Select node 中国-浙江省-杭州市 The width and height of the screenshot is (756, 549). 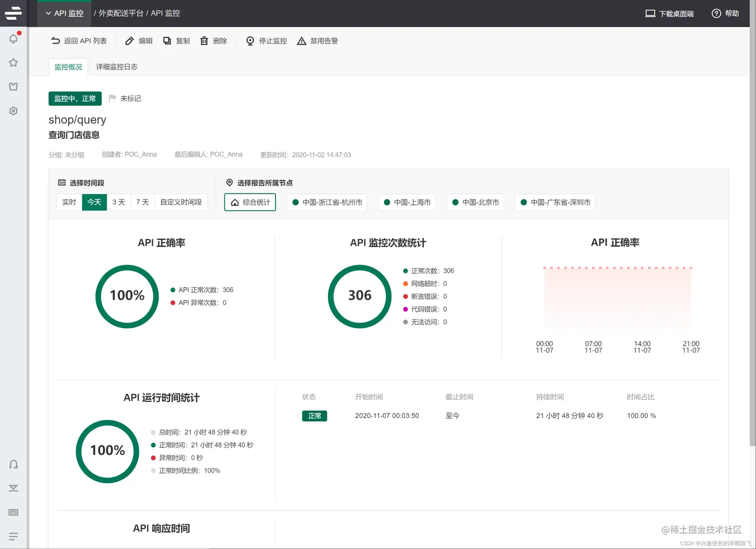point(327,202)
